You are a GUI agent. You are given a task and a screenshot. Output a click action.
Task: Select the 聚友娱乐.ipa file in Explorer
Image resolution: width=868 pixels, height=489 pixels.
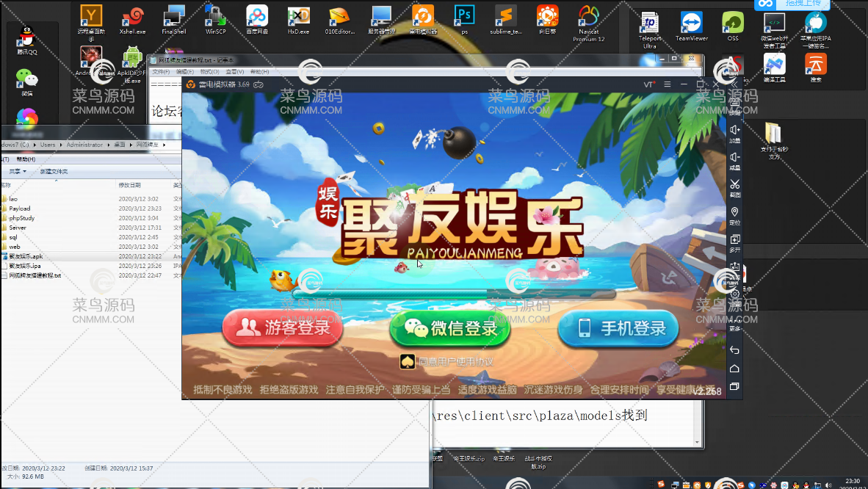(26, 266)
